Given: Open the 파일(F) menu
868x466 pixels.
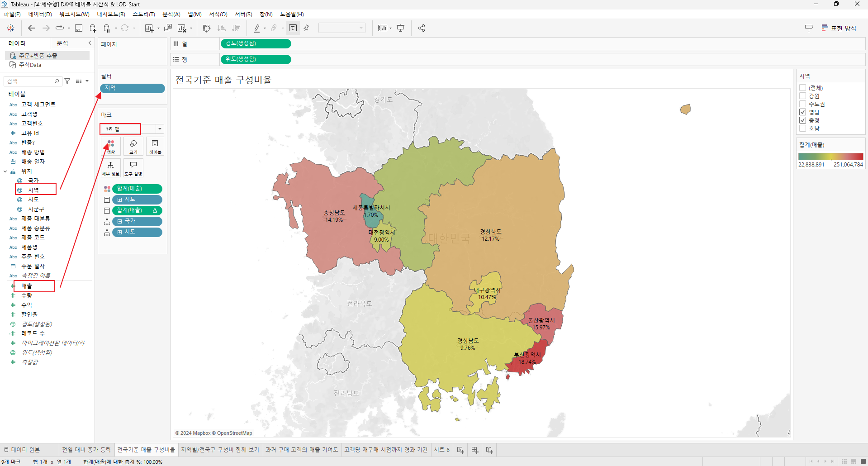Looking at the screenshot, I should [x=12, y=14].
